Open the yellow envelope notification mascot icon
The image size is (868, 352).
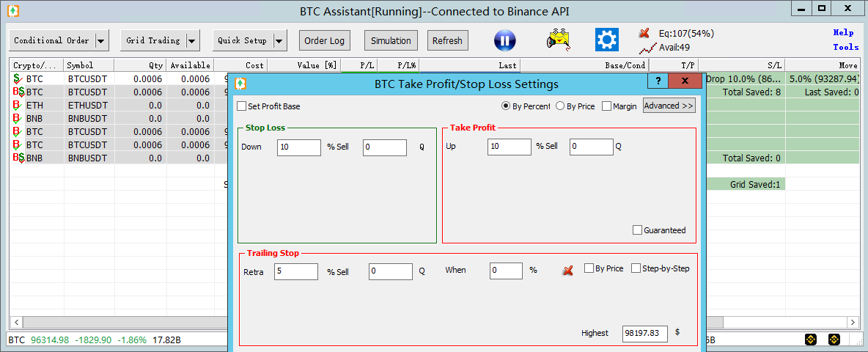coord(559,40)
